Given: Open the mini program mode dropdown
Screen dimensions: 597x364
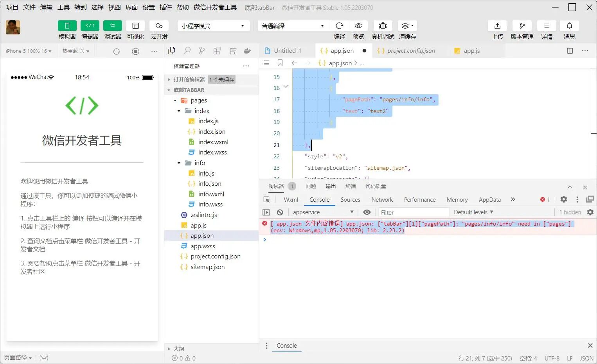Looking at the screenshot, I should pyautogui.click(x=214, y=26).
